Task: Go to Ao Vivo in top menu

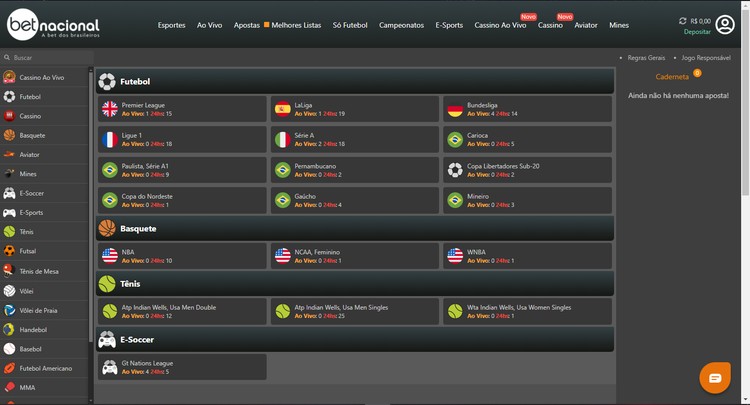Action: [210, 25]
